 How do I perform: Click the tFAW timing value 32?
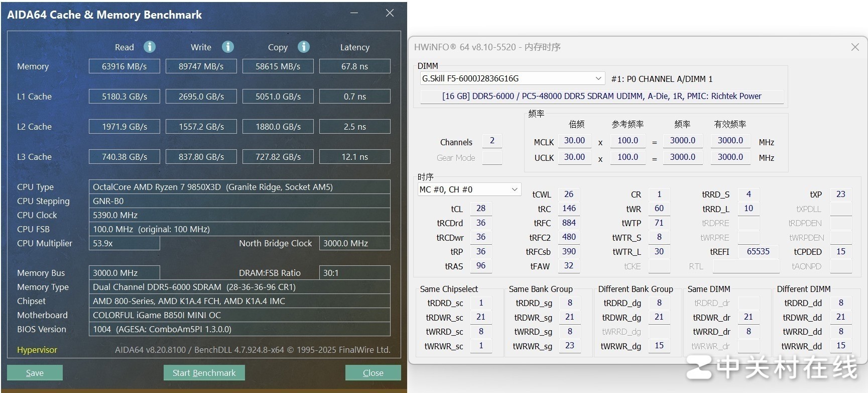coord(569,266)
